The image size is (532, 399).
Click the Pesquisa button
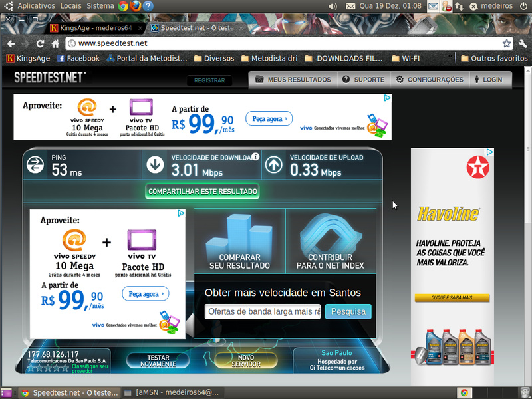[x=348, y=311]
